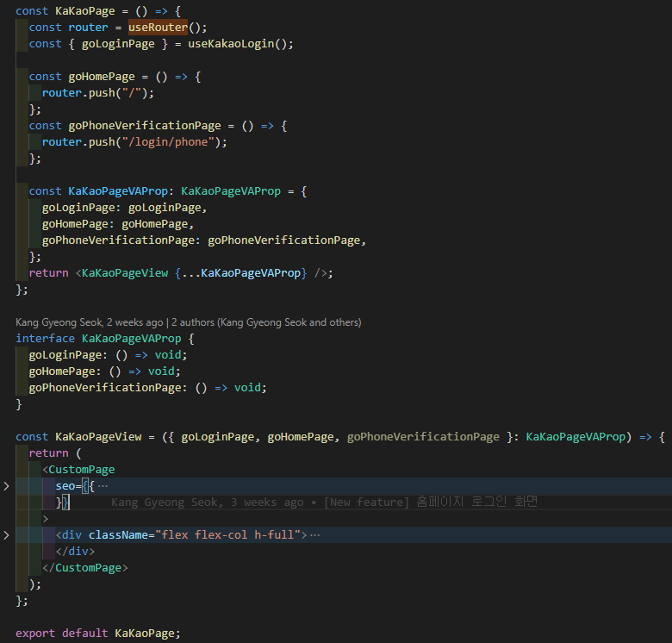Click goHomePage: goHomePage property line
Viewport: 672px width, 643px height.
(118, 224)
